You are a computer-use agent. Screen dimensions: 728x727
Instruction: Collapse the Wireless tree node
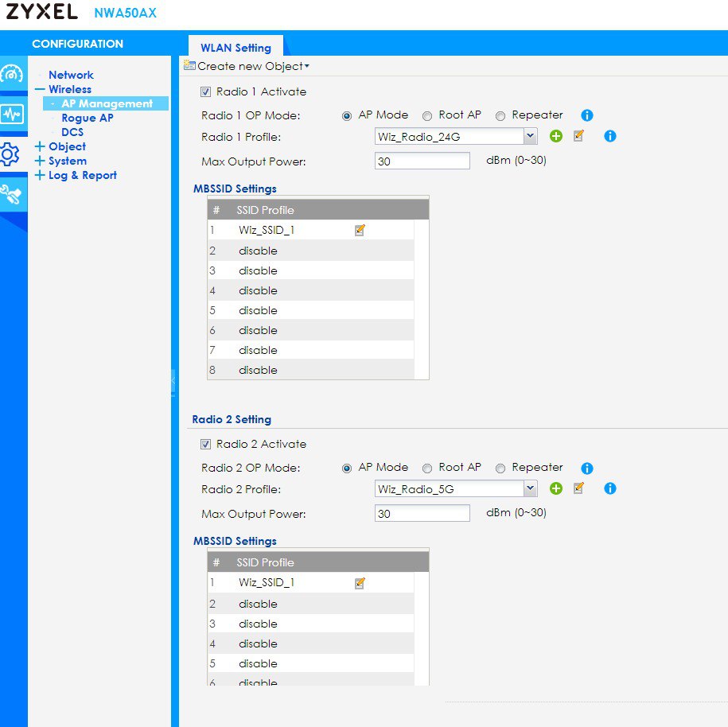40,89
